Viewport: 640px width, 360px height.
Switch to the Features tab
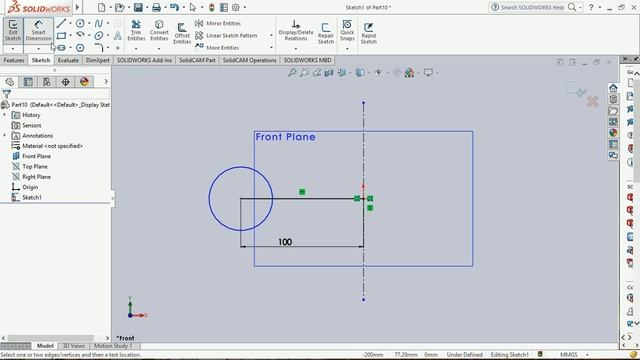pos(14,60)
